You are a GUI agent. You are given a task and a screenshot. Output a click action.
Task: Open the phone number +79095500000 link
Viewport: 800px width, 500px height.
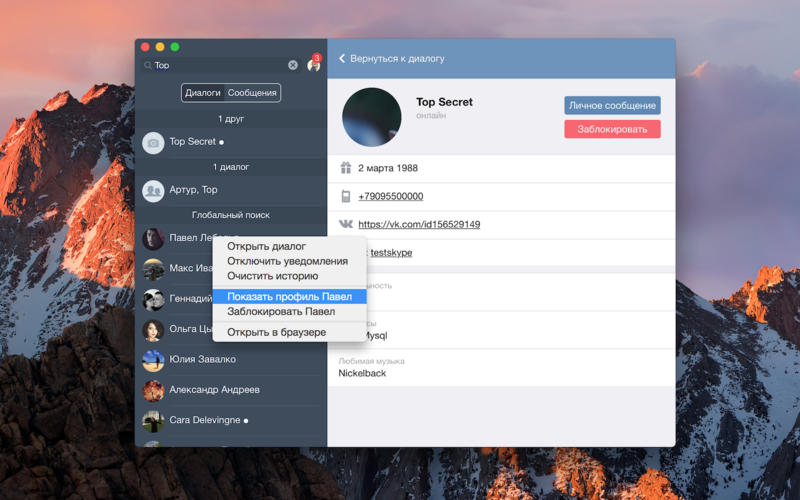pyautogui.click(x=391, y=196)
